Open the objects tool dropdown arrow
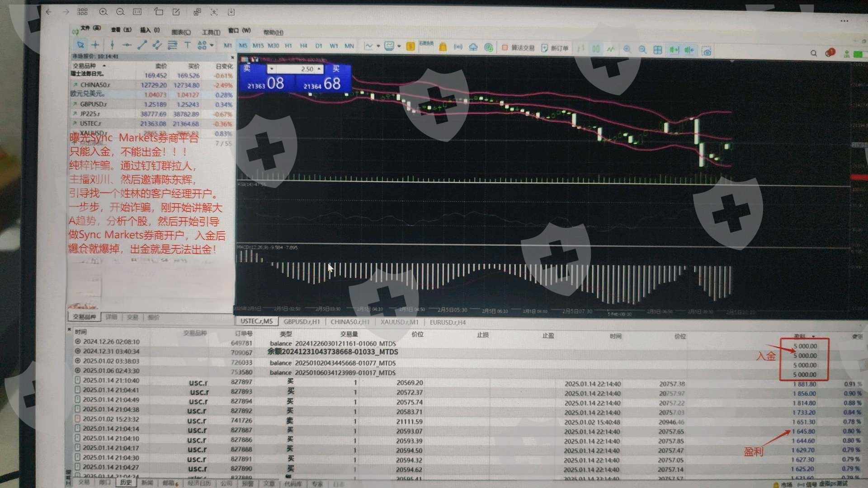 212,45
